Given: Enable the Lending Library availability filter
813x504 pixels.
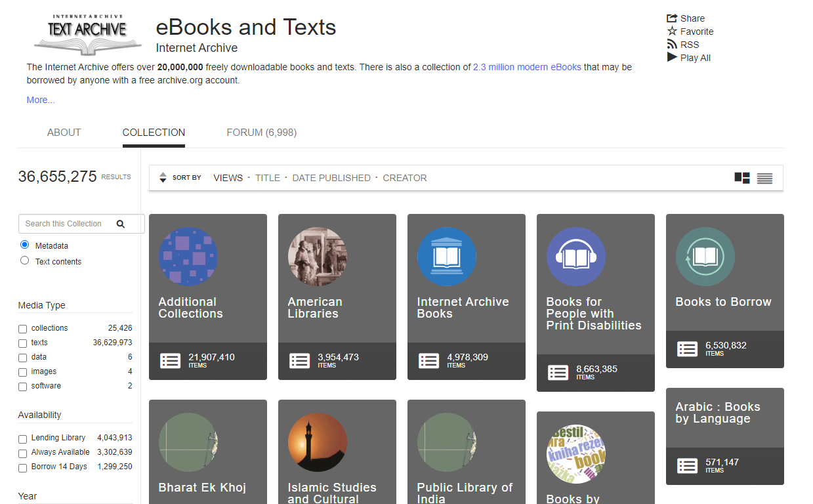Looking at the screenshot, I should pyautogui.click(x=22, y=438).
